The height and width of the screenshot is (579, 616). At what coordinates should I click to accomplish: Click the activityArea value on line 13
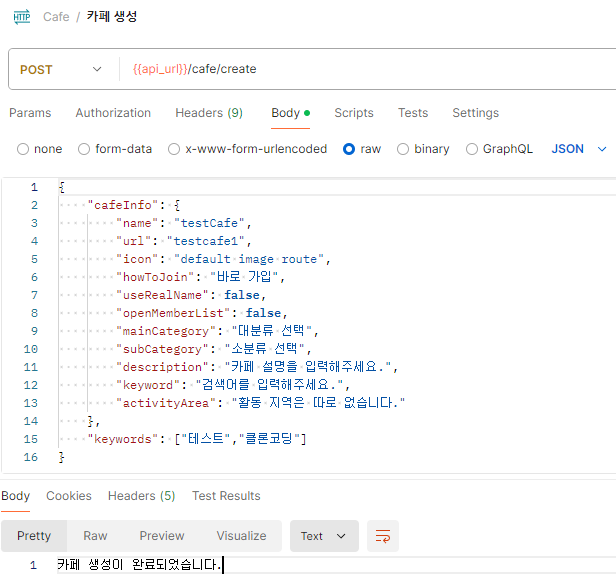coord(318,403)
